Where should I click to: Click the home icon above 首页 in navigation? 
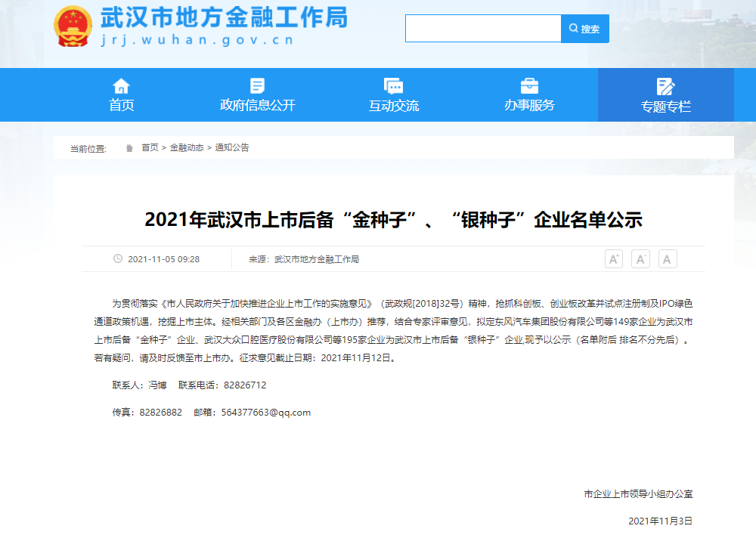click(x=121, y=85)
